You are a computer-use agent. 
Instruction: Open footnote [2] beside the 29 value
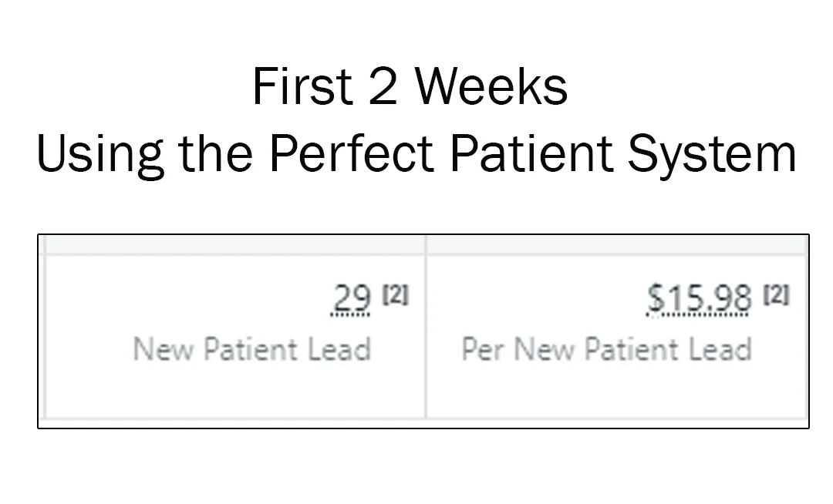pyautogui.click(x=396, y=294)
